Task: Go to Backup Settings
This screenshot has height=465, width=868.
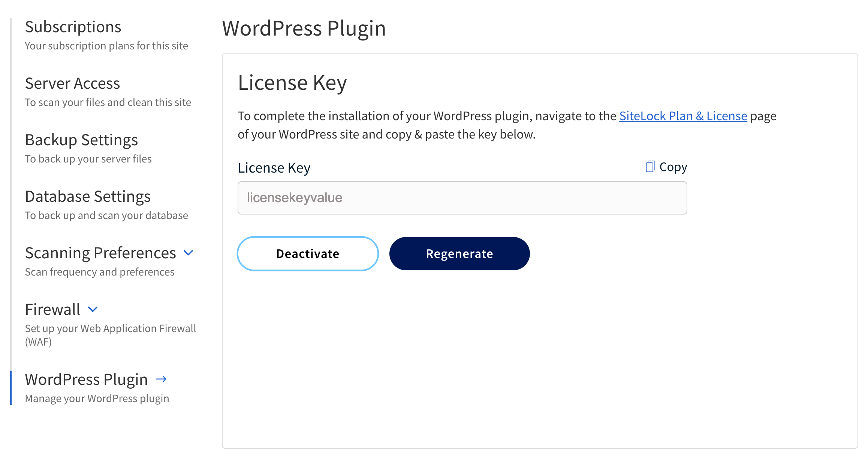Action: (x=81, y=140)
